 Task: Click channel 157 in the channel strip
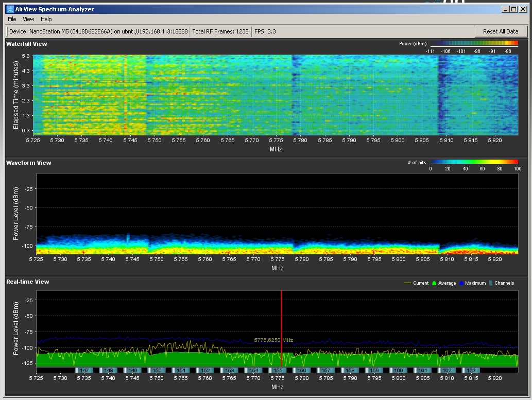coord(325,371)
